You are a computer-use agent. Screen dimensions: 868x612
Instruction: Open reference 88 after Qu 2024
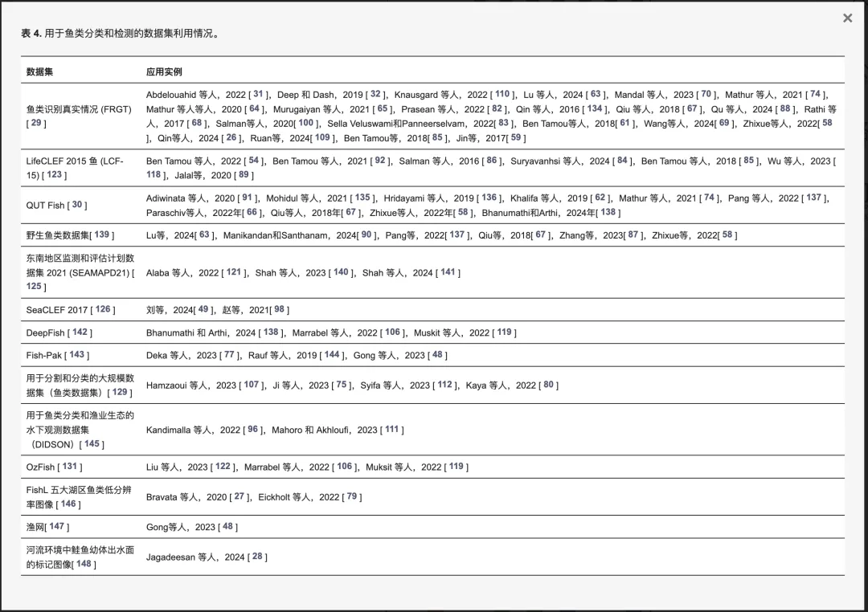pos(785,109)
